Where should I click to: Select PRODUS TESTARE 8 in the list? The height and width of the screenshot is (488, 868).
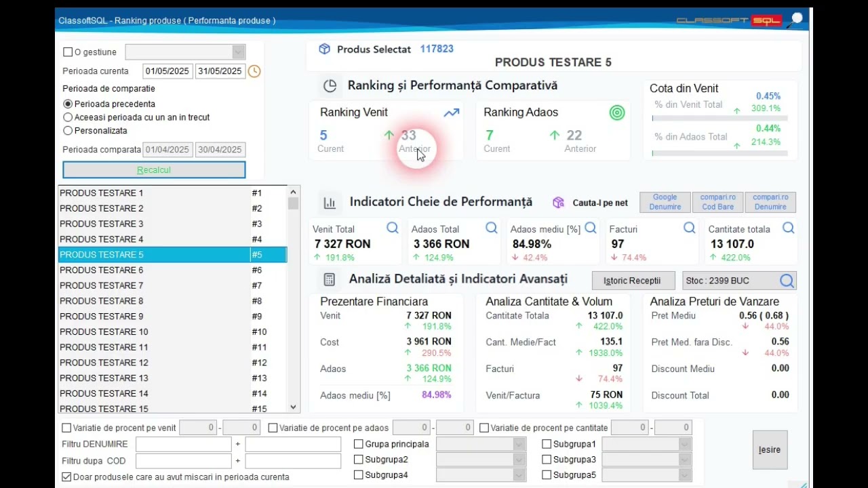(172, 301)
